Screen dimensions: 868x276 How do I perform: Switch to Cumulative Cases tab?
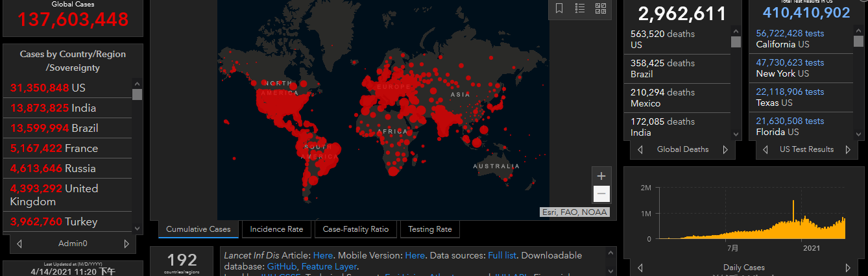point(198,229)
